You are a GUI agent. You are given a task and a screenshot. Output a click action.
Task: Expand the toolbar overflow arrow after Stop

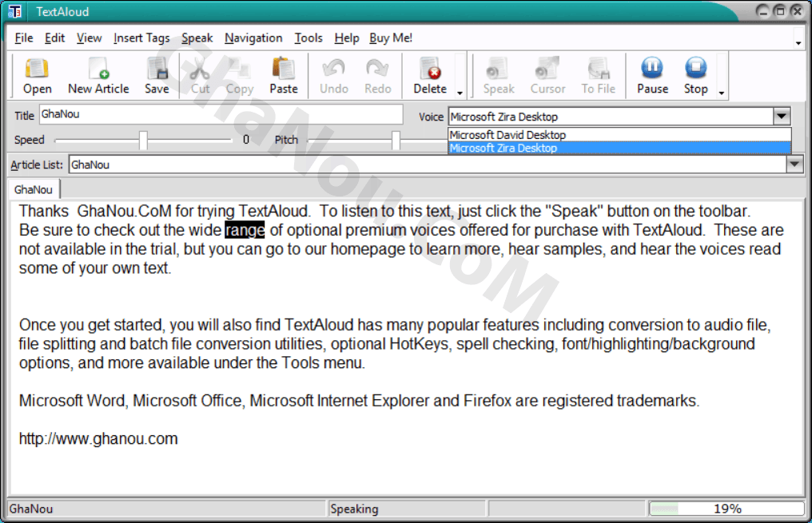pos(722,93)
